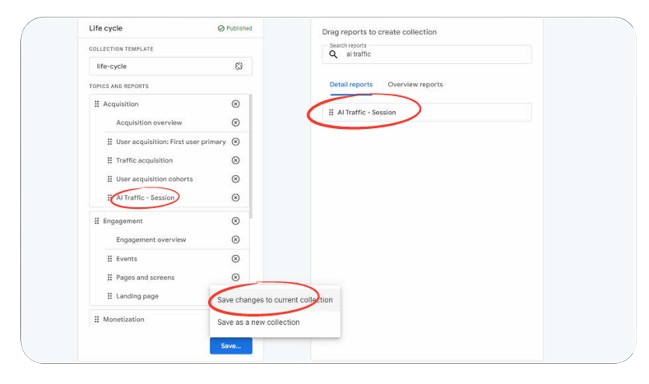Remove the Engagement overview report
This screenshot has width=649, height=384.
pos(236,240)
